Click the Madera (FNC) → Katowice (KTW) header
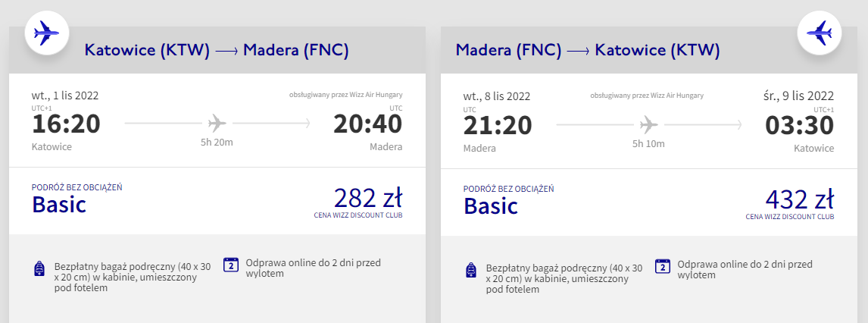The height and width of the screenshot is (323, 868). [588, 51]
